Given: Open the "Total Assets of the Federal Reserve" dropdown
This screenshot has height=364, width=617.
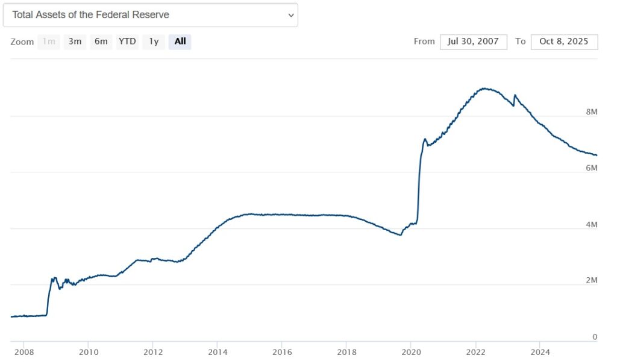Looking at the screenshot, I should tap(151, 15).
